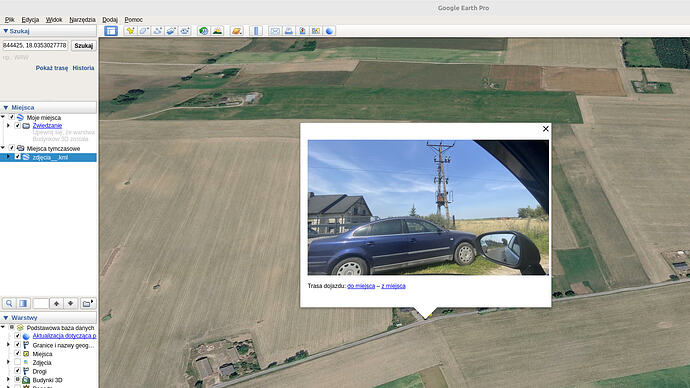The height and width of the screenshot is (388, 690).
Task: Enable the Zdjęcia layer checkbox
Action: [x=18, y=362]
